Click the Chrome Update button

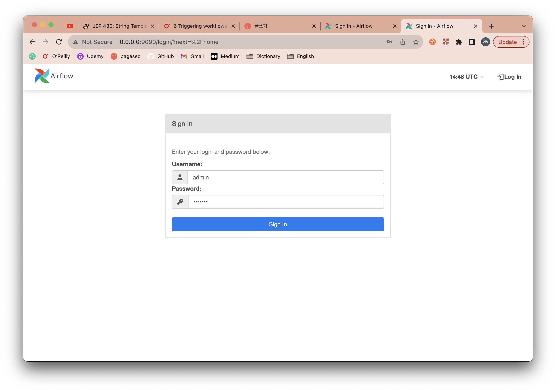point(508,42)
